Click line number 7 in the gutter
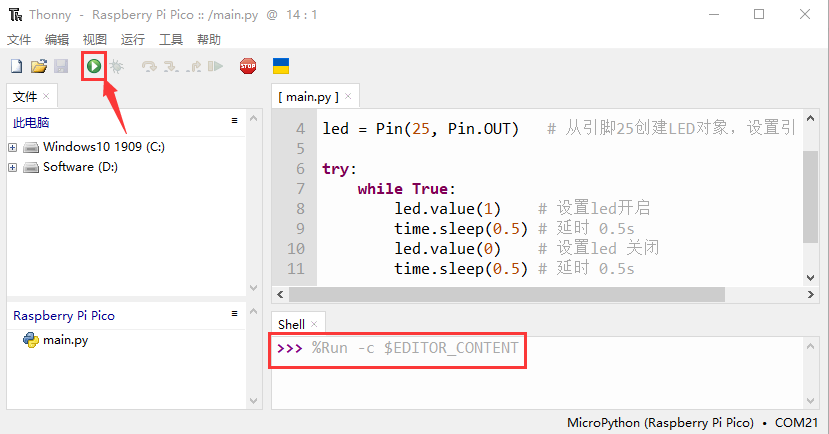The image size is (829, 434). [300, 189]
